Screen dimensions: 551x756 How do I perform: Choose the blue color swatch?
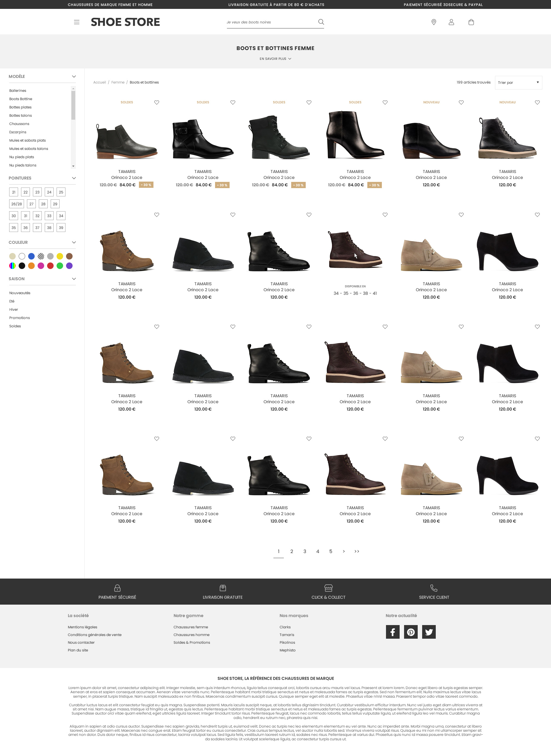pyautogui.click(x=31, y=256)
